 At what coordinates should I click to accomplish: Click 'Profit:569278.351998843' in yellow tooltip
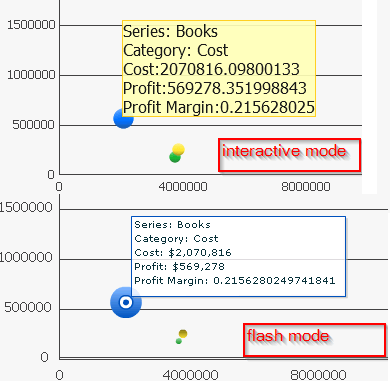point(215,88)
